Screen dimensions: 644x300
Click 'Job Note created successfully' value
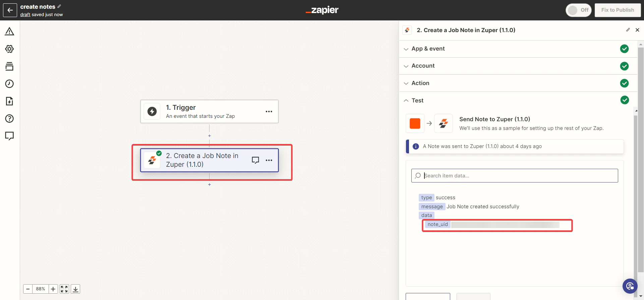483,207
